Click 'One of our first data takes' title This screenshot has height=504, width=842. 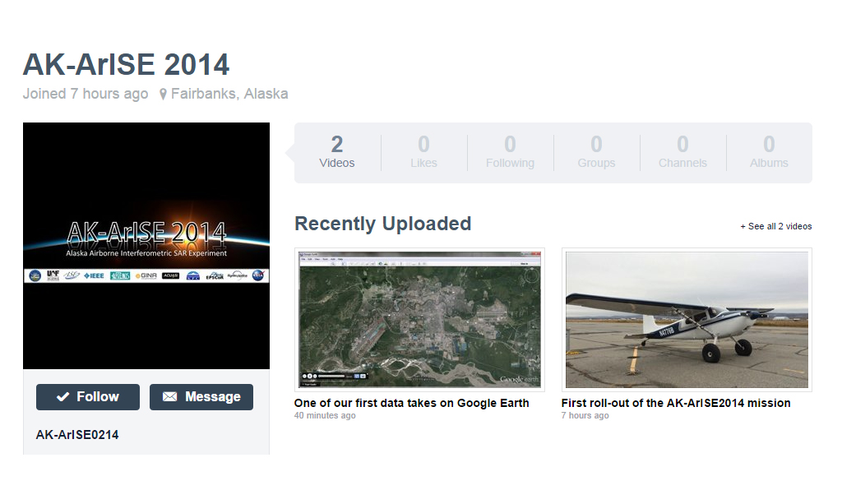[x=411, y=403]
